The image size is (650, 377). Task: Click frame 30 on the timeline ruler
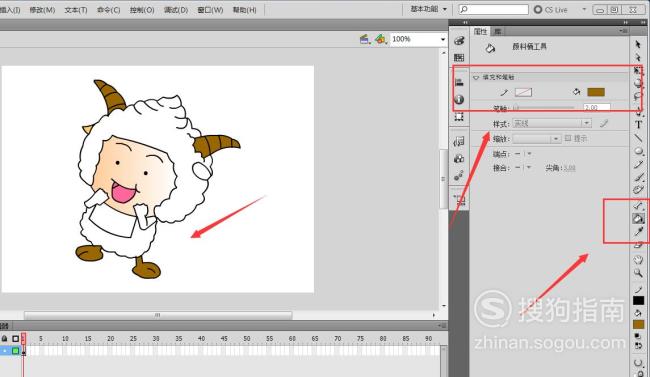pyautogui.click(x=156, y=339)
